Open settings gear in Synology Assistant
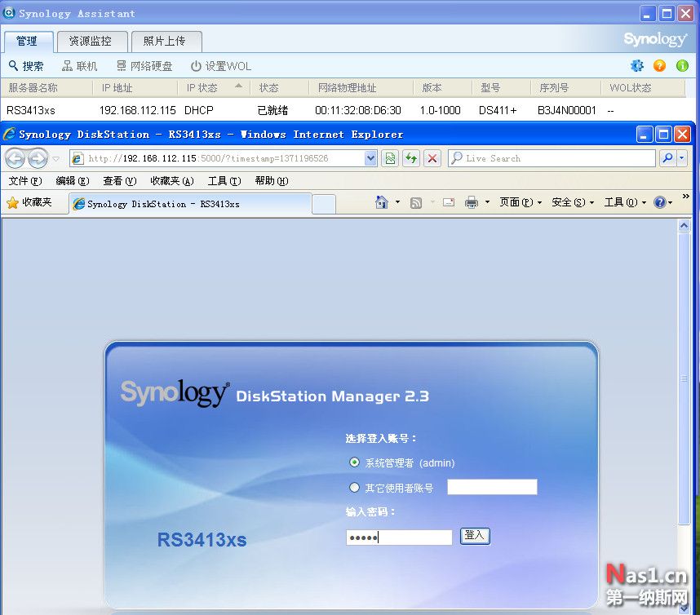The height and width of the screenshot is (615, 700). click(x=637, y=65)
